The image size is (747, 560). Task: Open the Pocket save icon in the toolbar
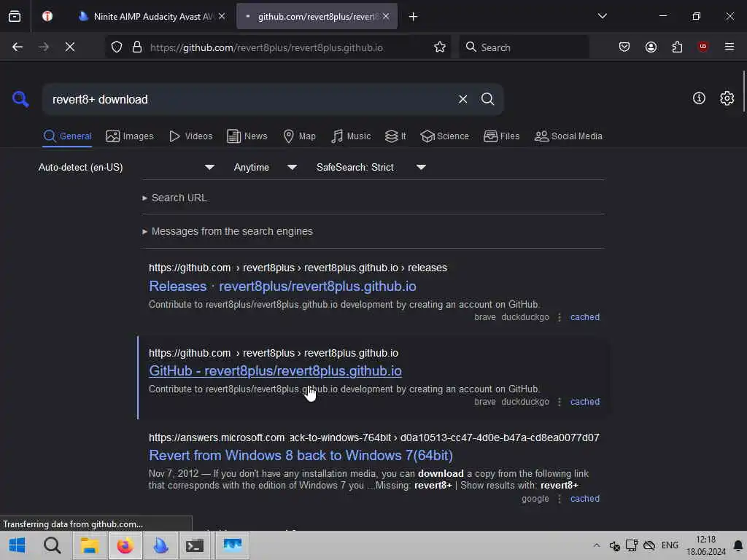pos(624,47)
